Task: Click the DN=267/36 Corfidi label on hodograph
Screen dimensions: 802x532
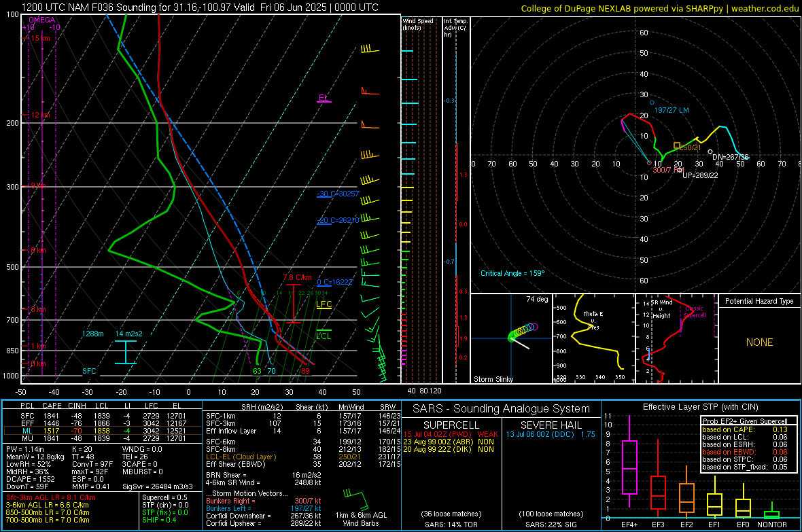Action: (731, 157)
